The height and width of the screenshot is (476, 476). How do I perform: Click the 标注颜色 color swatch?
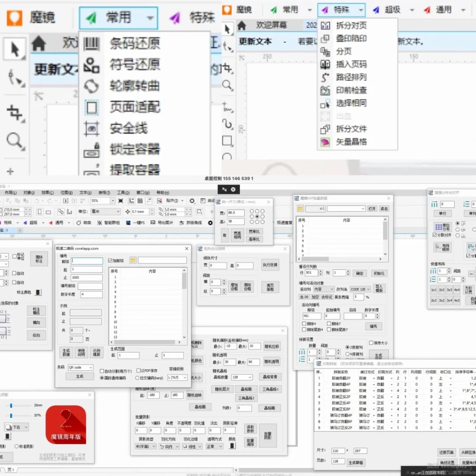(x=38, y=292)
